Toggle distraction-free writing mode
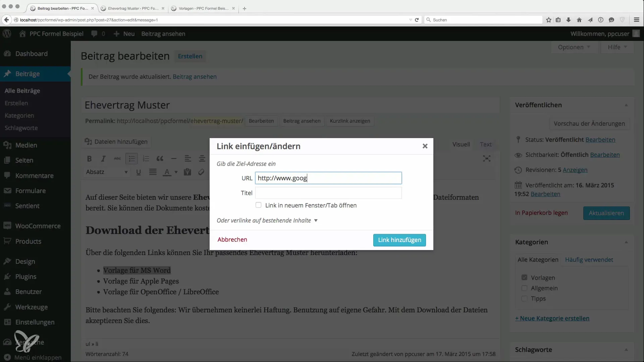The height and width of the screenshot is (362, 644). click(487, 159)
